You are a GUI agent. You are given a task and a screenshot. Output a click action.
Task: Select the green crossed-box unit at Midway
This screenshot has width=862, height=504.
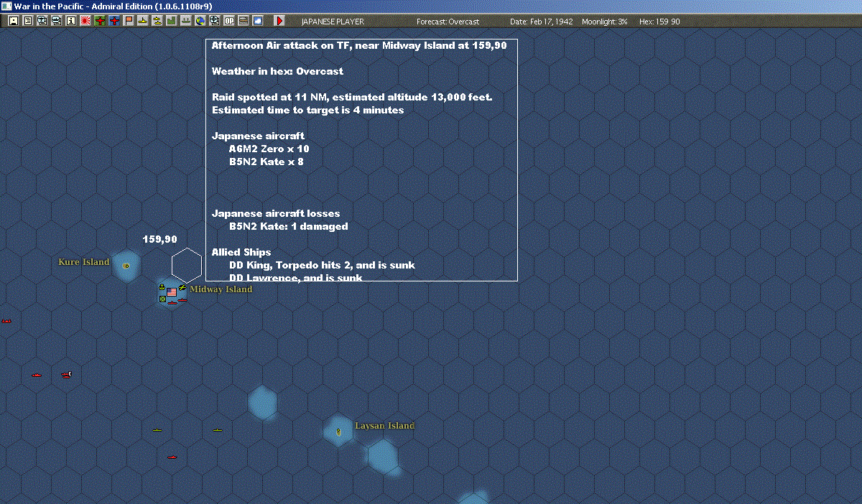coord(162,299)
